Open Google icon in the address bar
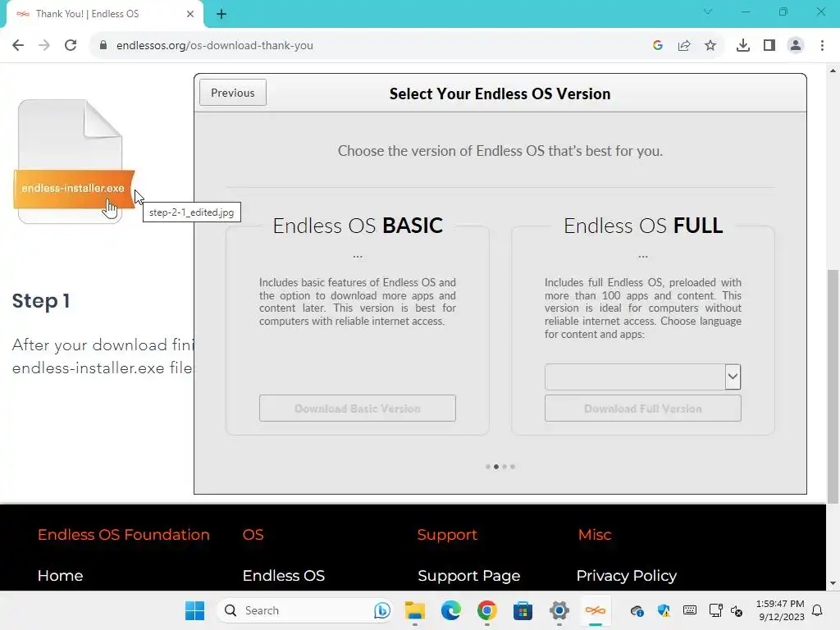Viewport: 840px width, 630px height. pos(658,45)
